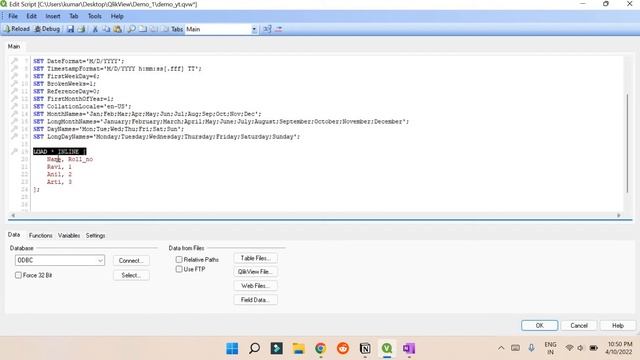Click the SET CollationLocale='en-US' line
The image size is (640, 360).
tap(82, 107)
